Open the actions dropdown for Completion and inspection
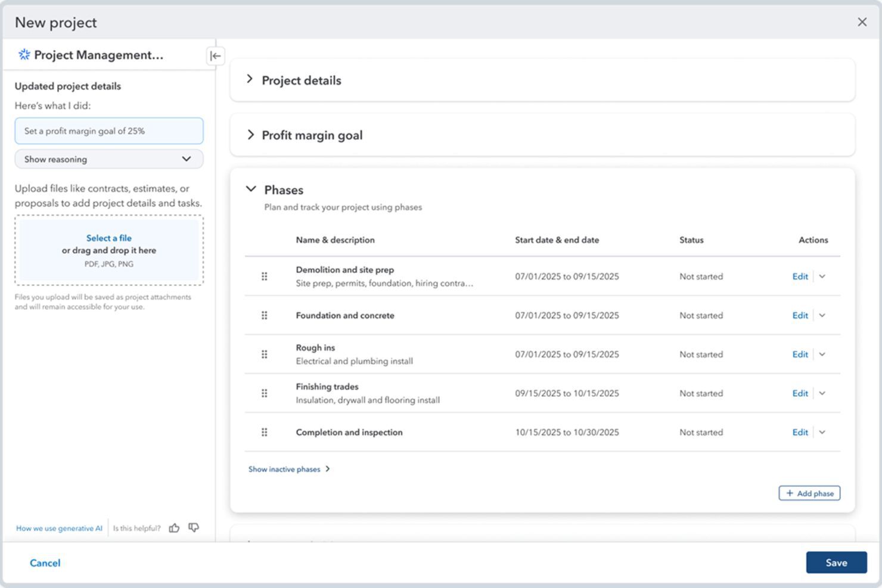The image size is (882, 588). click(x=822, y=432)
